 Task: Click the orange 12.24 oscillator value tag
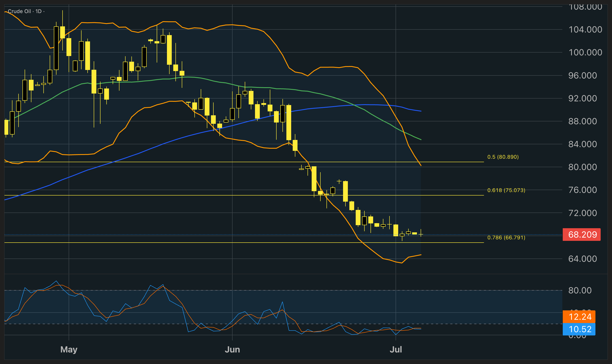coord(579,317)
